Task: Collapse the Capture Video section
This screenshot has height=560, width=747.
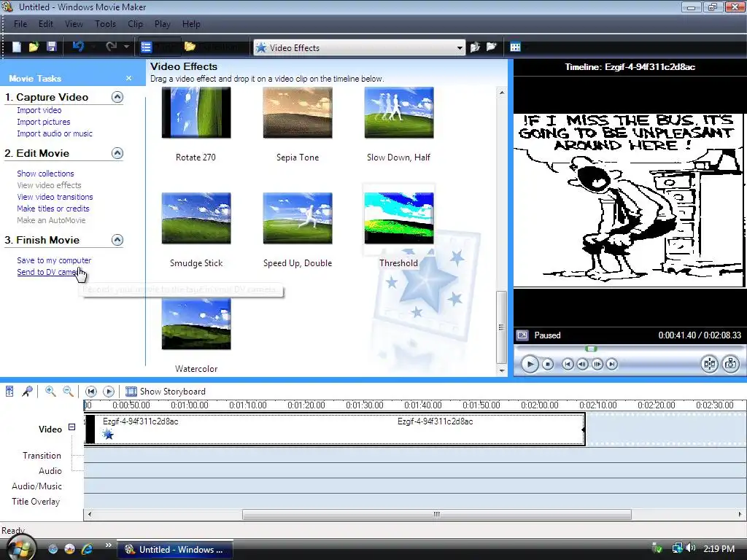Action: (x=117, y=97)
